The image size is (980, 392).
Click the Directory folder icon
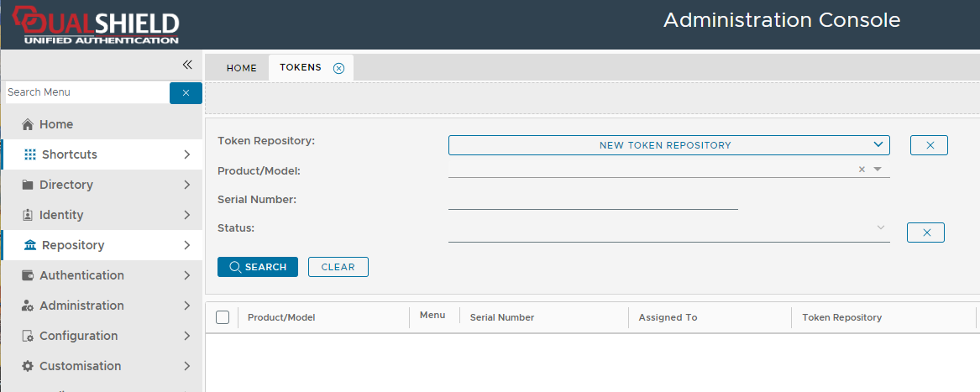(x=28, y=185)
